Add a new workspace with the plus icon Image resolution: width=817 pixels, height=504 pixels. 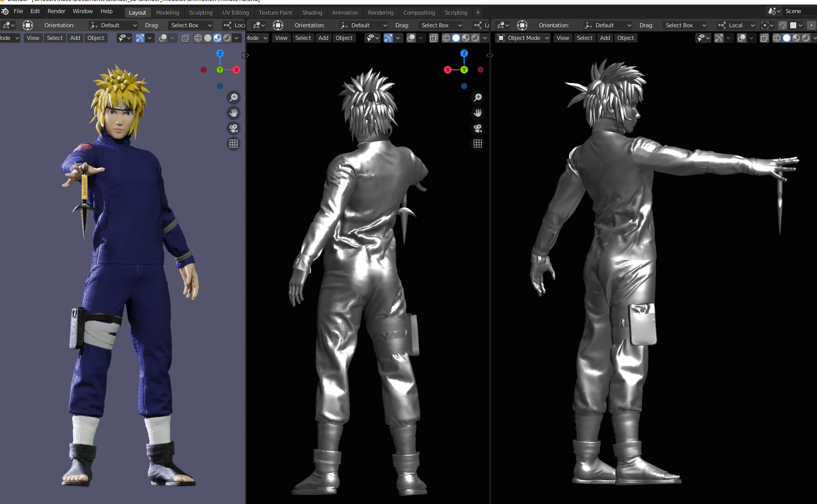coord(478,12)
